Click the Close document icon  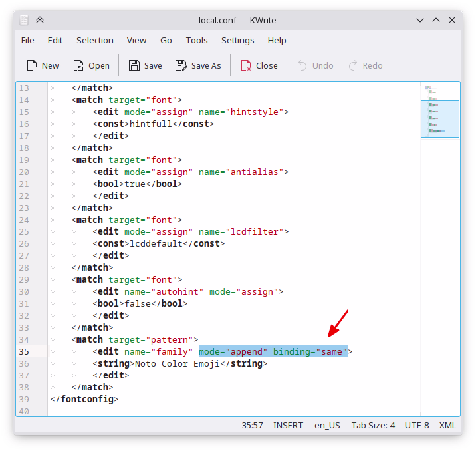pos(246,65)
